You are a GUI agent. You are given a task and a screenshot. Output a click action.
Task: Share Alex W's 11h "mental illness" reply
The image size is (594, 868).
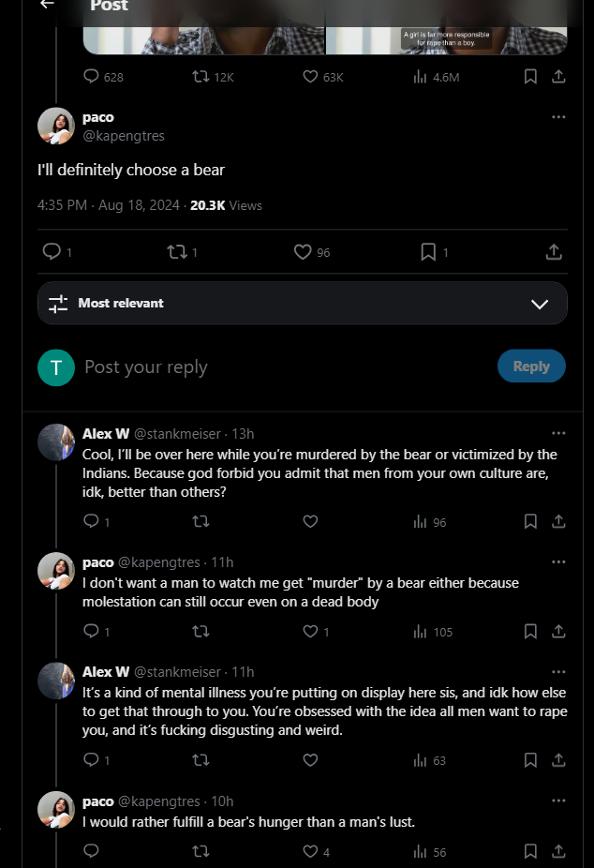click(x=558, y=760)
